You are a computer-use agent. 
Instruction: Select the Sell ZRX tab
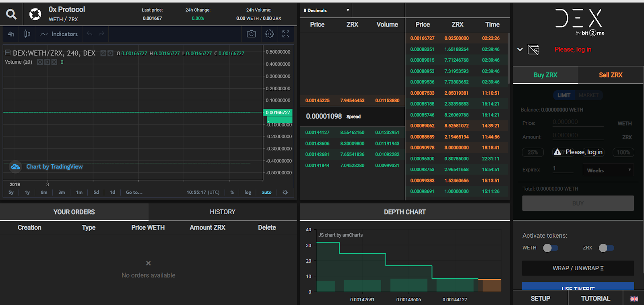coord(611,75)
